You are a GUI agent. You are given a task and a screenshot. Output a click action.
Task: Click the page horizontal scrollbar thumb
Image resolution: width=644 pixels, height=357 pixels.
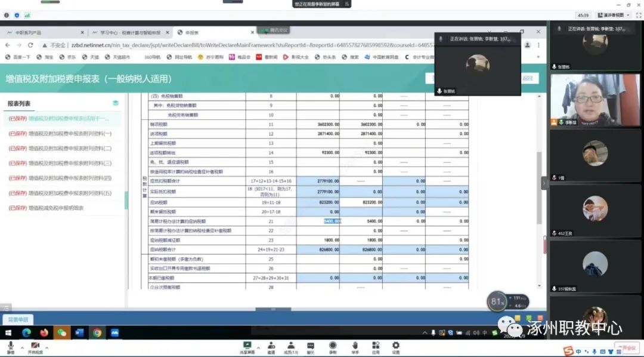pos(273,309)
